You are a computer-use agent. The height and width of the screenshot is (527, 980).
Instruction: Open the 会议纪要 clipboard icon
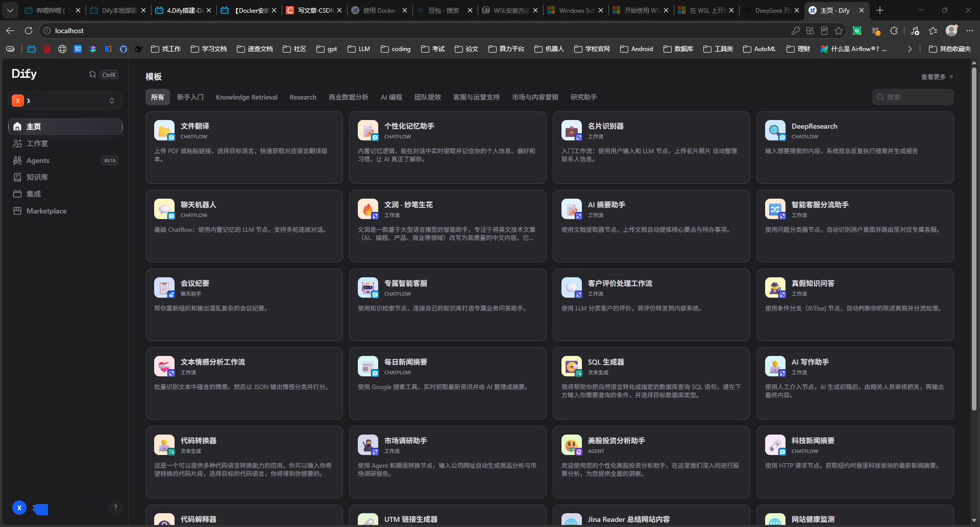pyautogui.click(x=164, y=288)
